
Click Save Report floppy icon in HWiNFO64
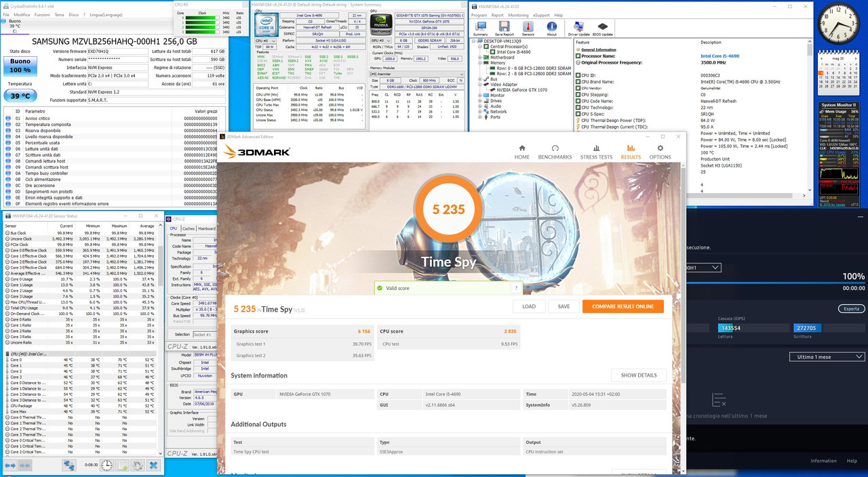point(504,28)
